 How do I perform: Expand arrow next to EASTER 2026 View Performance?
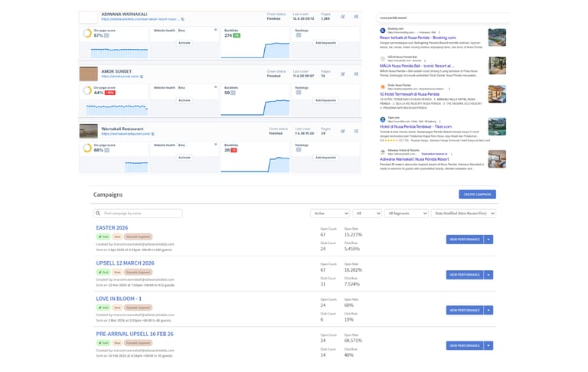(x=488, y=240)
